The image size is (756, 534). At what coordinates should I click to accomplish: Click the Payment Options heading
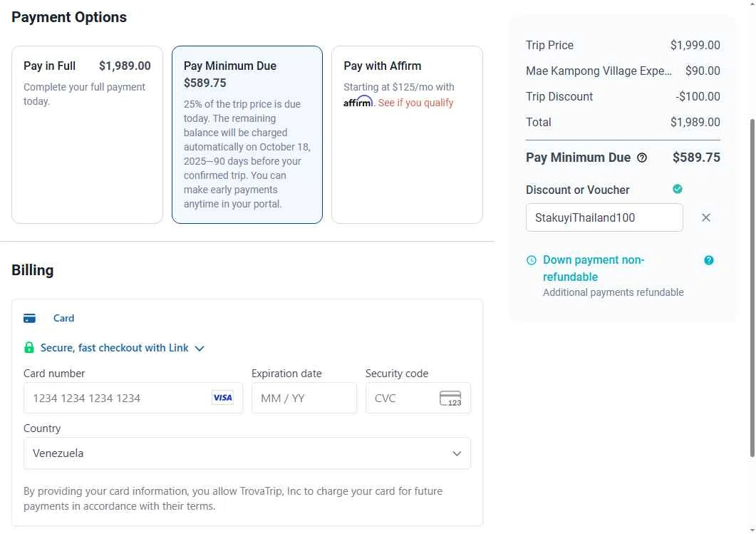pyautogui.click(x=69, y=17)
